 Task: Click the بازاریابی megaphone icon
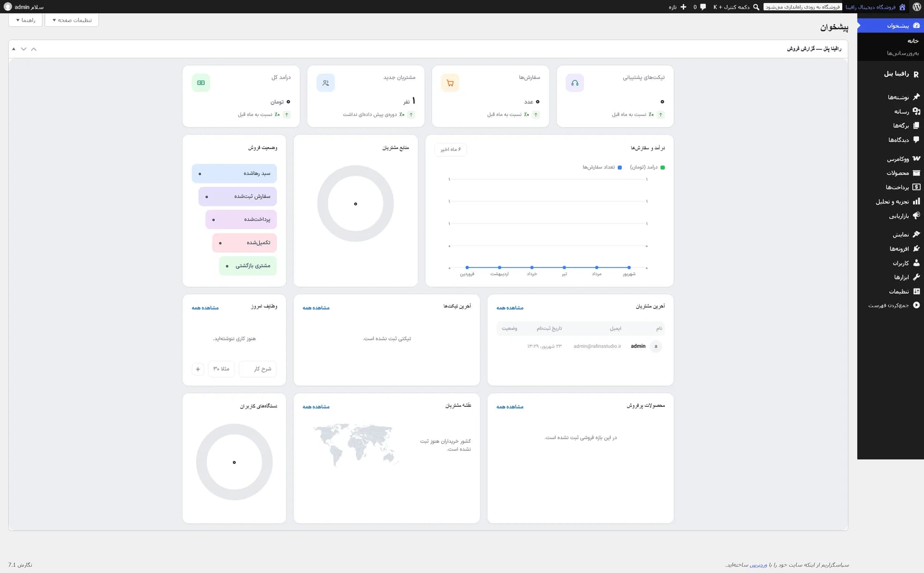coord(917,216)
